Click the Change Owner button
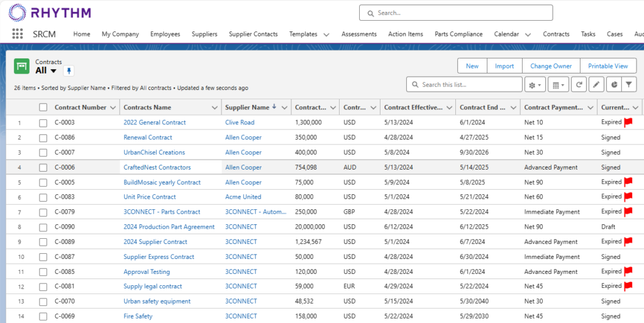Screen dimensions: 644x323 550,66
